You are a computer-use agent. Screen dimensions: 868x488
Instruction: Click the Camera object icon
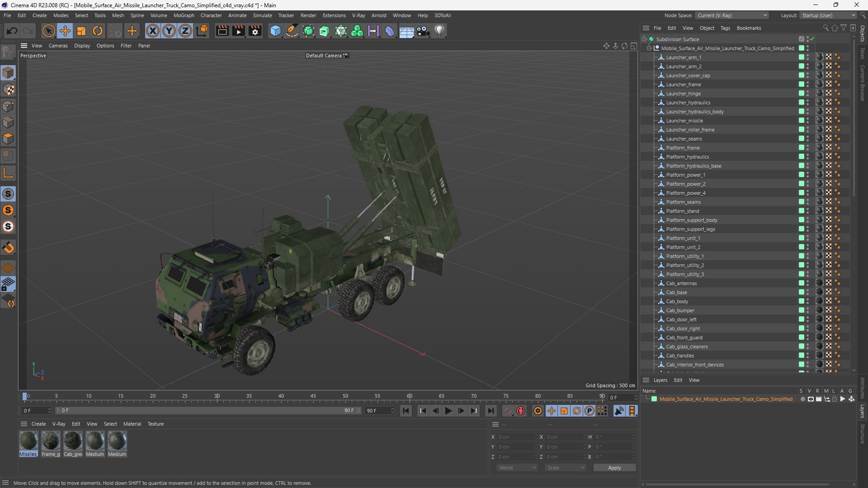click(423, 31)
